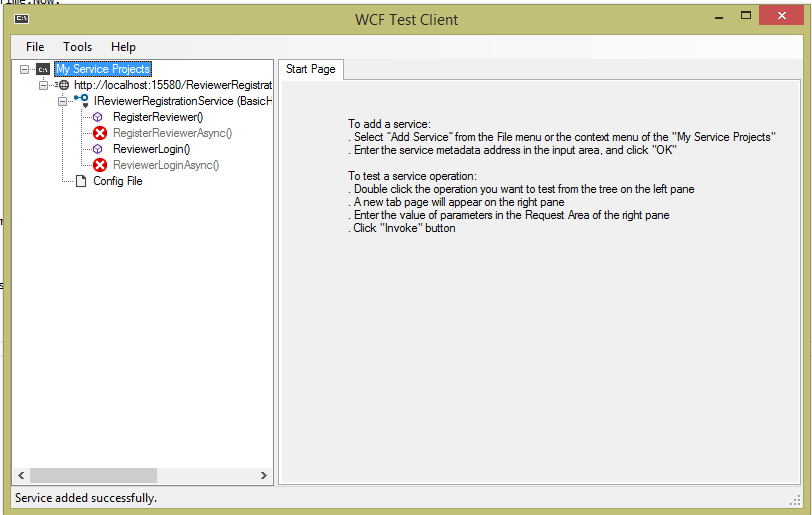Close the WCF Test Client window
The width and height of the screenshot is (812, 515).
(781, 16)
